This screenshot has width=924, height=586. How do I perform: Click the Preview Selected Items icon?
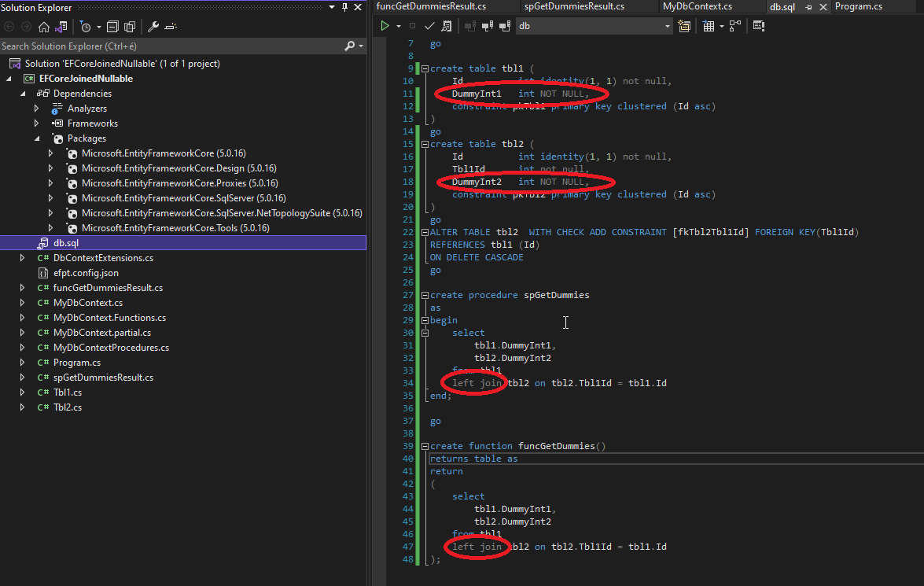(171, 27)
